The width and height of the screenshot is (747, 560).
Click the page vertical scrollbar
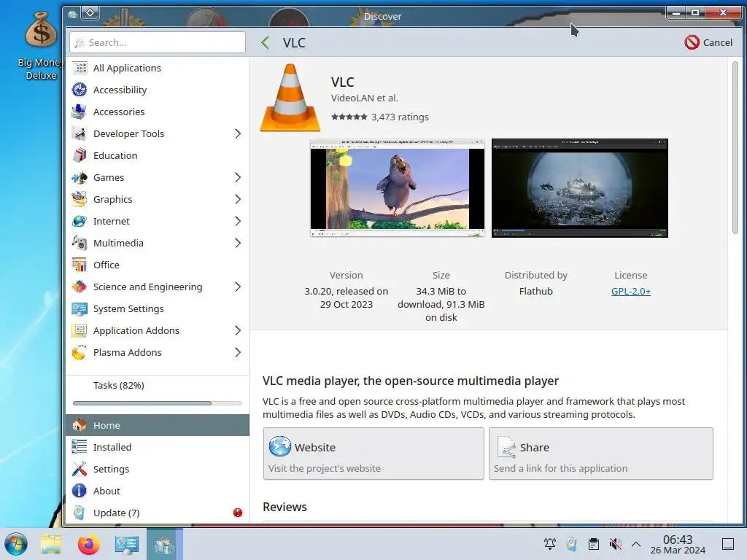[x=735, y=147]
